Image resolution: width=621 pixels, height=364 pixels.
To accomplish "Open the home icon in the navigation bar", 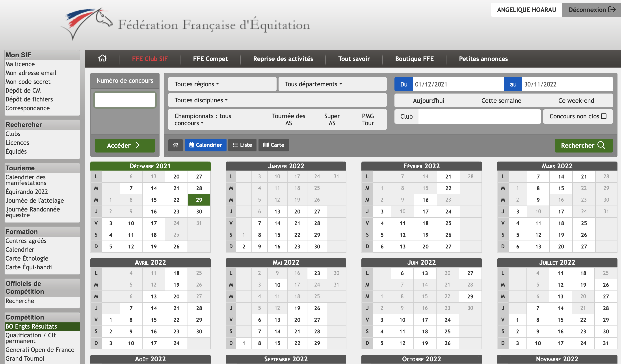I will click(102, 59).
